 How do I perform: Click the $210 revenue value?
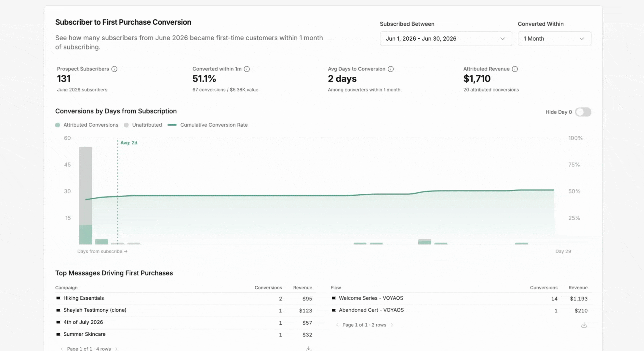581,311
